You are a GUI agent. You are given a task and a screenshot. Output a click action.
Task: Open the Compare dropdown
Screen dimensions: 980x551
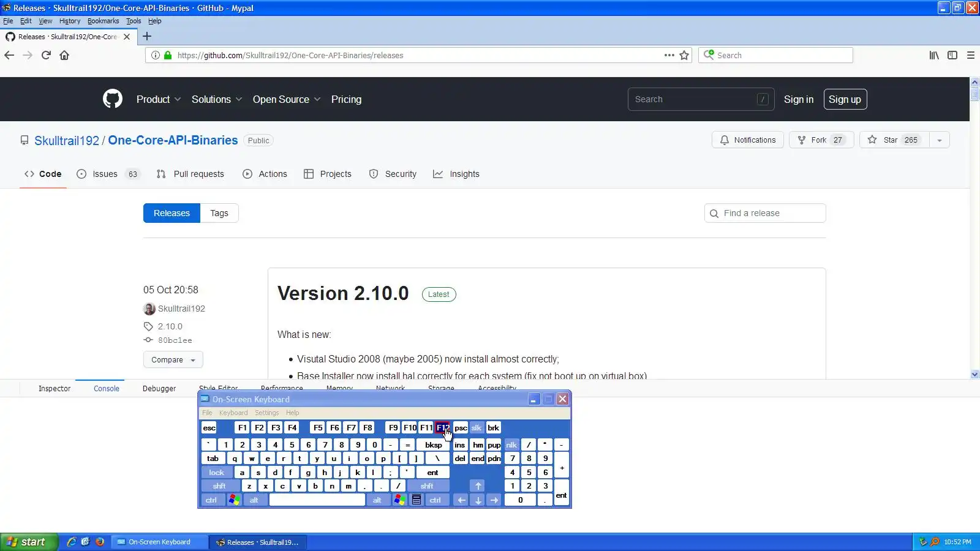(x=173, y=360)
